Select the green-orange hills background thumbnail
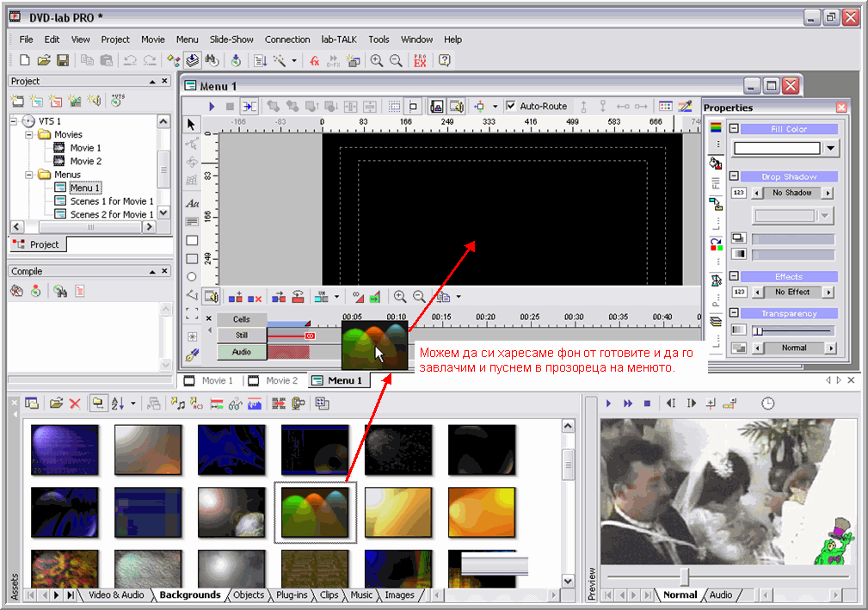868x610 pixels. coord(315,513)
